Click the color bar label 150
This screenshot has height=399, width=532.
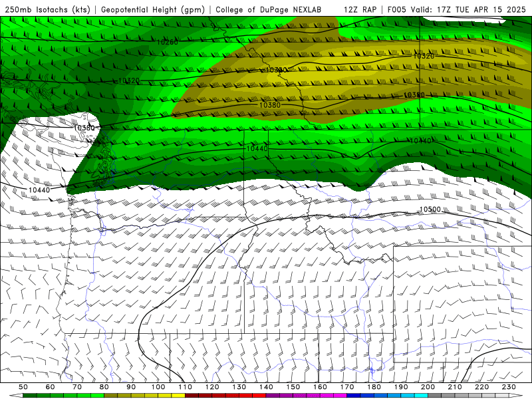(x=293, y=387)
